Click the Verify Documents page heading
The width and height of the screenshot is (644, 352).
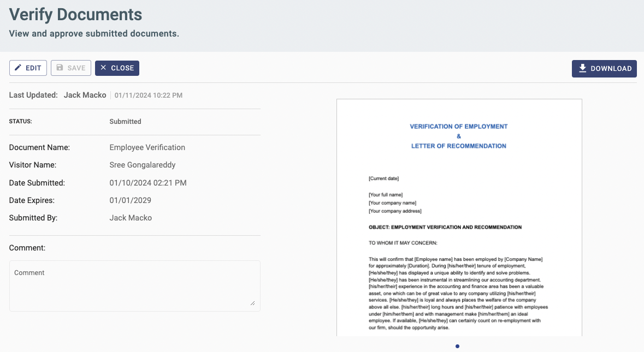coord(75,14)
